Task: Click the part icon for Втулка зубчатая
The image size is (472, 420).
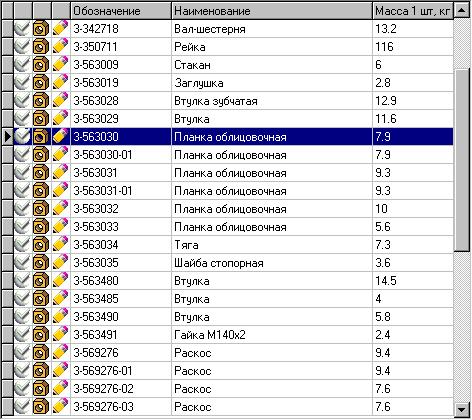Action: (x=41, y=101)
